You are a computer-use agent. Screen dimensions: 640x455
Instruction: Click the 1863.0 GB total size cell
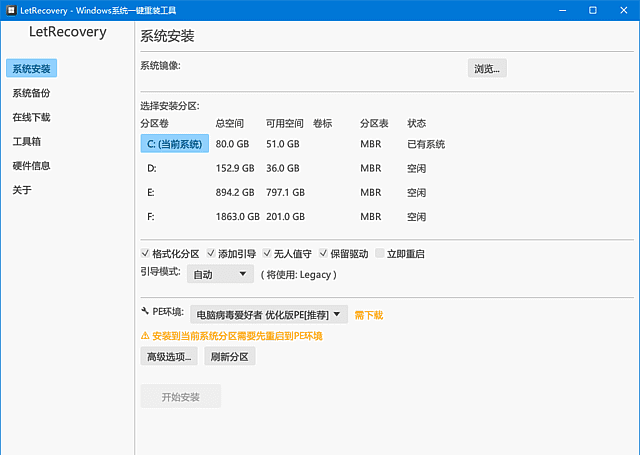pos(238,216)
